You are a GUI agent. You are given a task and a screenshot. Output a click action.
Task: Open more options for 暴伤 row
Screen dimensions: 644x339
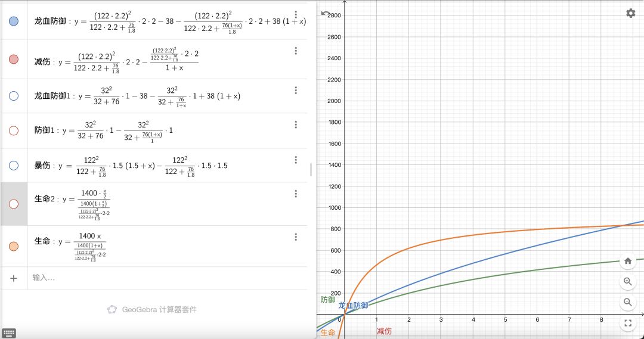[296, 160]
